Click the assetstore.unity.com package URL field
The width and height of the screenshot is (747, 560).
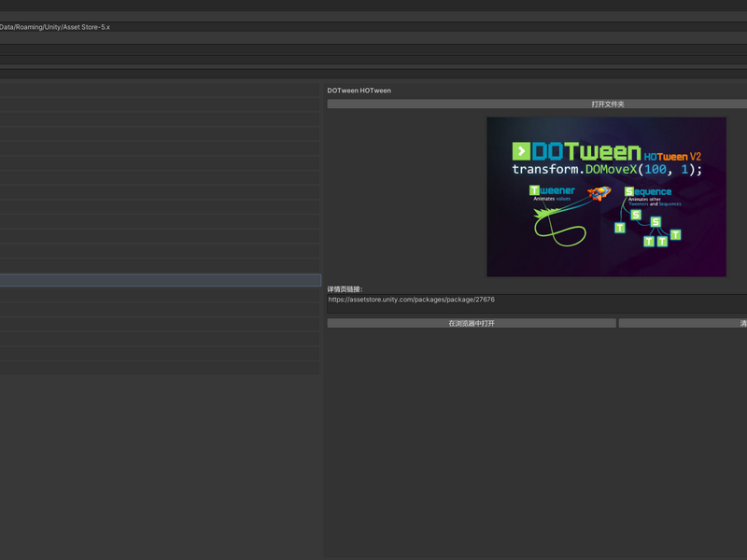pyautogui.click(x=537, y=303)
